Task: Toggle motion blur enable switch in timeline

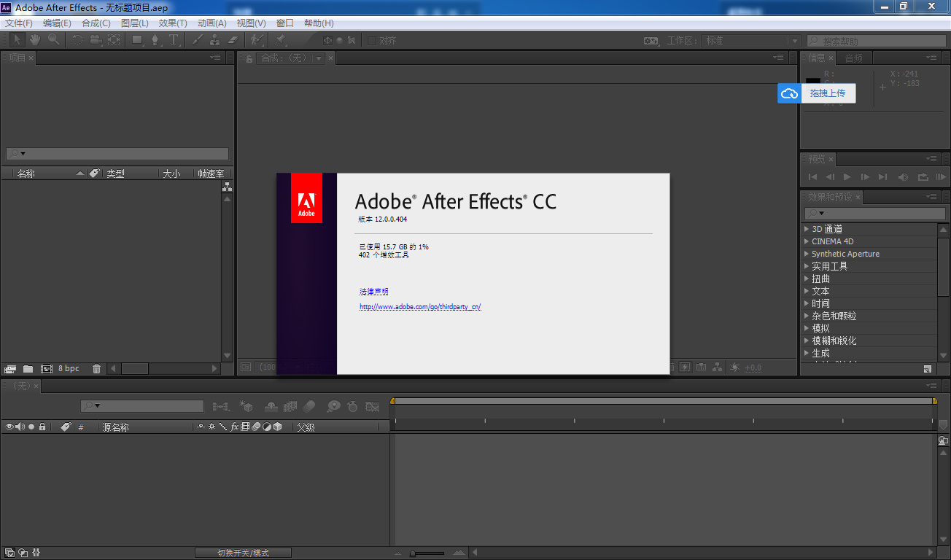Action: [309, 406]
